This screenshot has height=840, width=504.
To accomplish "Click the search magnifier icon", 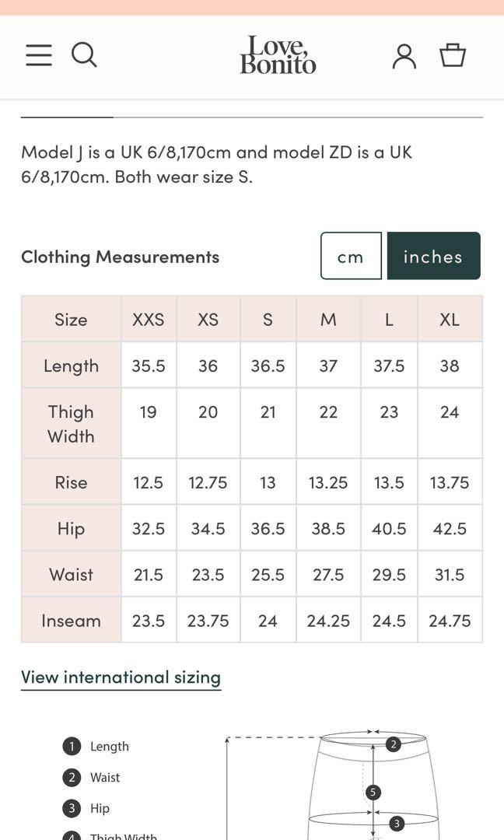I will point(84,55).
